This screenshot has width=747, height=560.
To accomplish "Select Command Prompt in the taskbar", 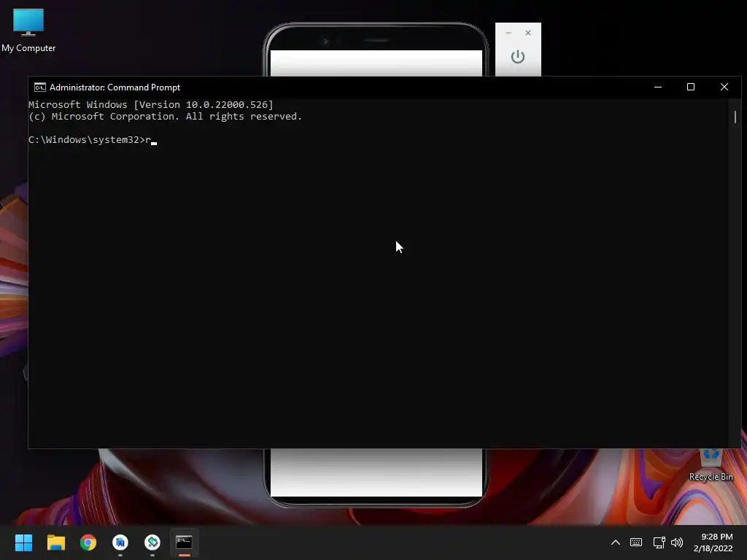I will click(x=184, y=542).
